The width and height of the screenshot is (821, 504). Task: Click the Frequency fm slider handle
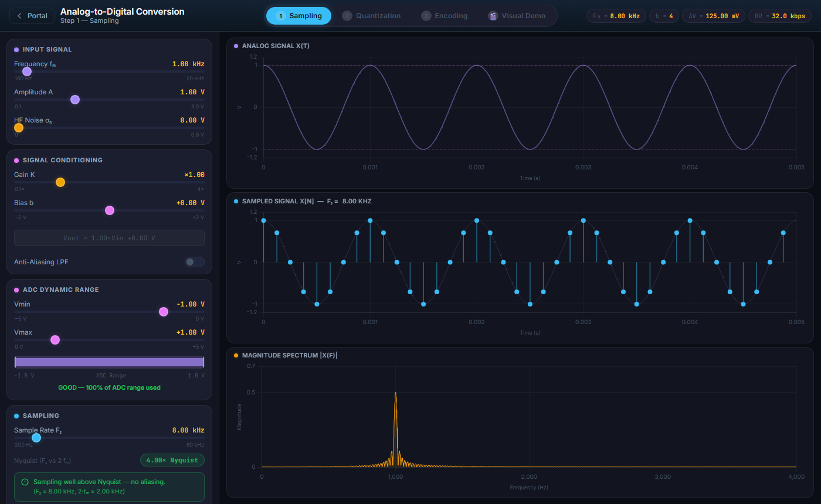(27, 71)
